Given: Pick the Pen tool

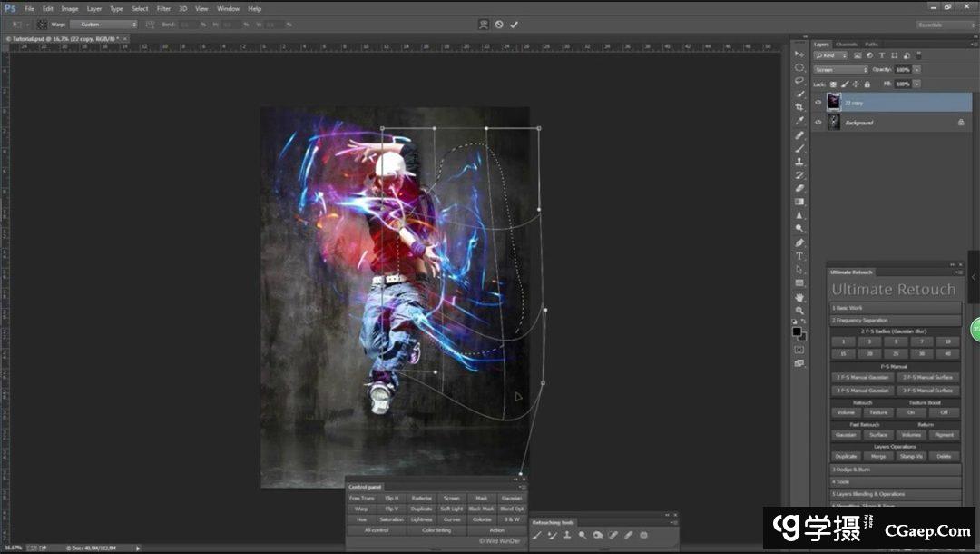Looking at the screenshot, I should 799,242.
